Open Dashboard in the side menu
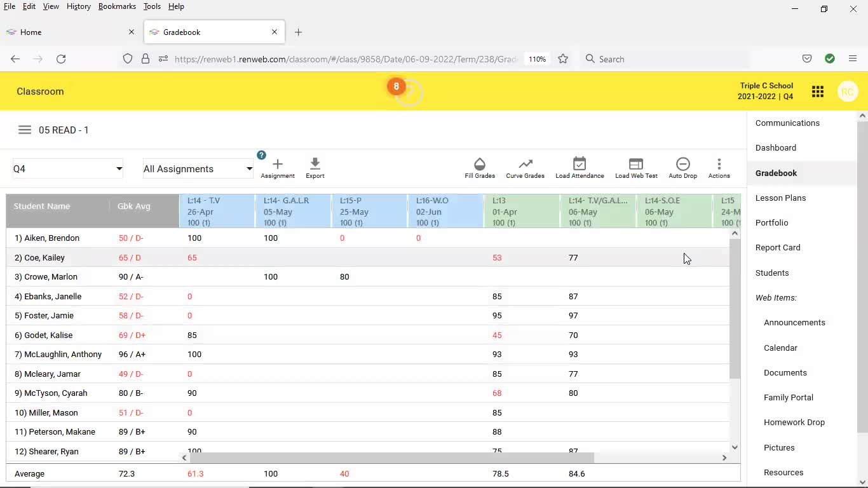This screenshot has height=488, width=868. click(x=776, y=148)
